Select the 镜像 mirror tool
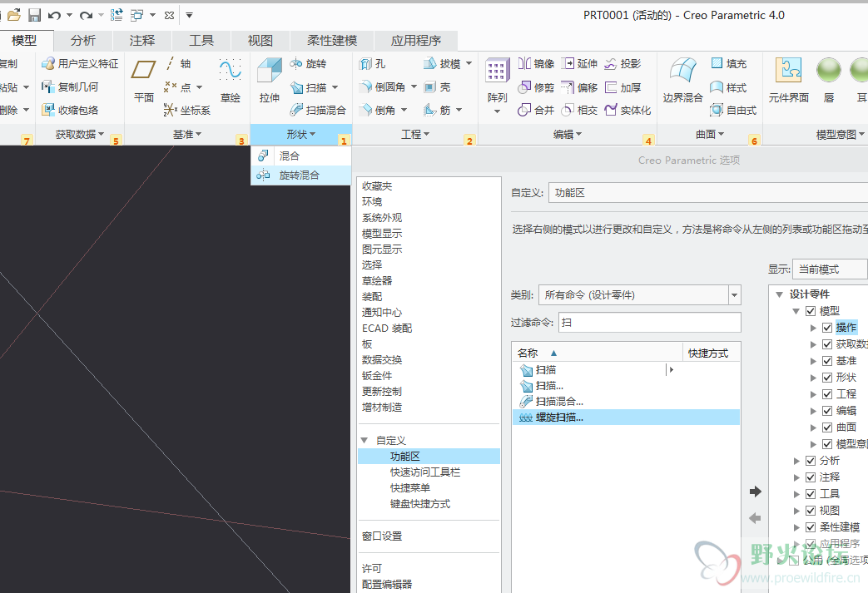The height and width of the screenshot is (593, 868). 537,63
